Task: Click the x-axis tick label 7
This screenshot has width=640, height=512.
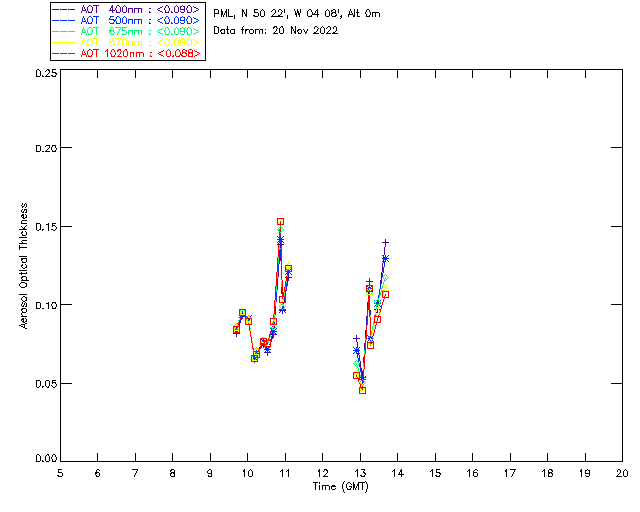Action: click(135, 473)
